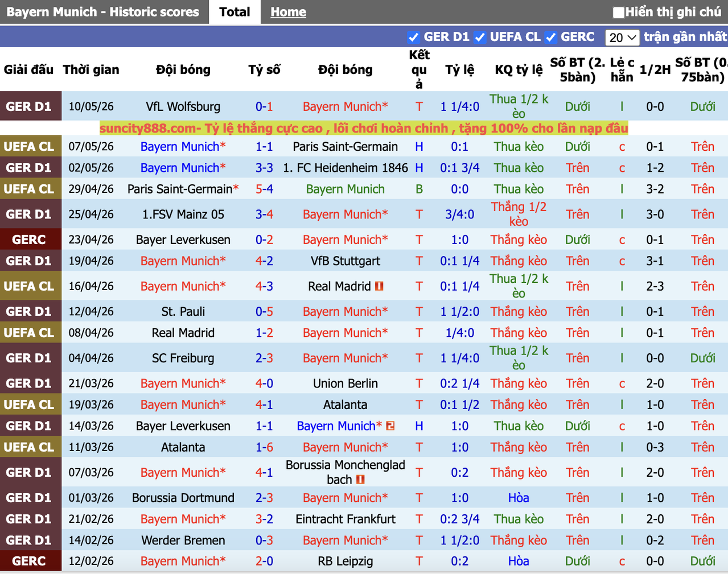728x574 pixels.
Task: Click Bayern Munich* home team on 12/02/26
Action: pos(183,561)
